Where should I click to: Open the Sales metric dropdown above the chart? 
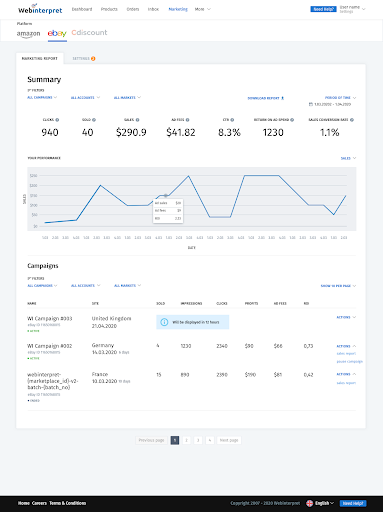pos(348,158)
